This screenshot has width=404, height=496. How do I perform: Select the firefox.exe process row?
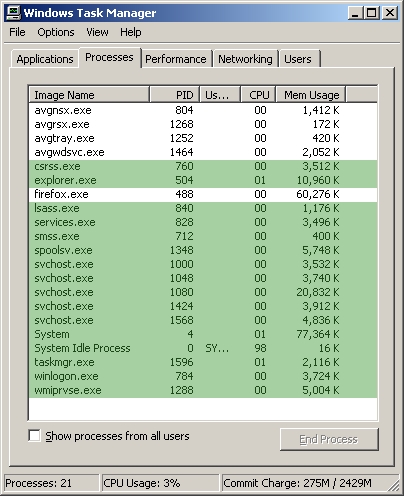(203, 194)
